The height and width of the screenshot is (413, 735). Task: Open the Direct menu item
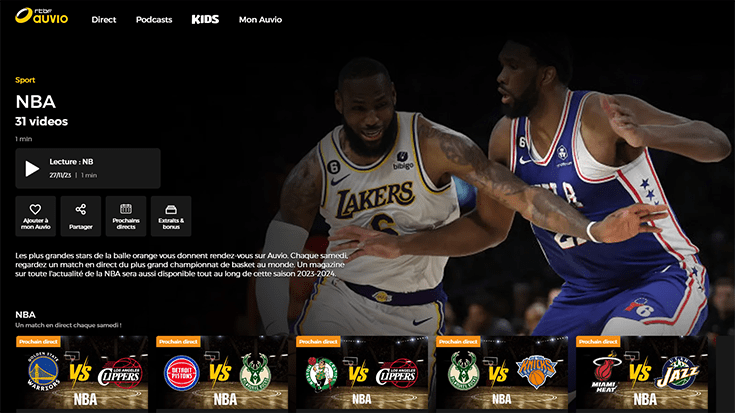tap(104, 20)
